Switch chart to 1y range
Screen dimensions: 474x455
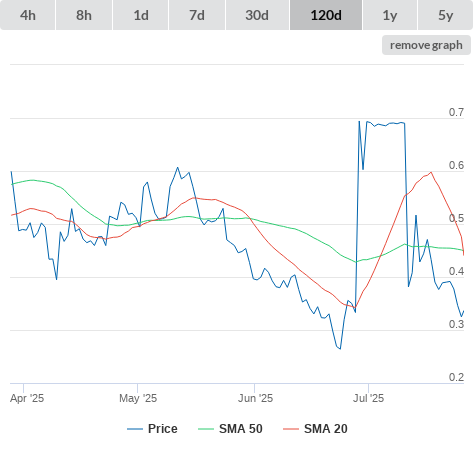coord(390,15)
